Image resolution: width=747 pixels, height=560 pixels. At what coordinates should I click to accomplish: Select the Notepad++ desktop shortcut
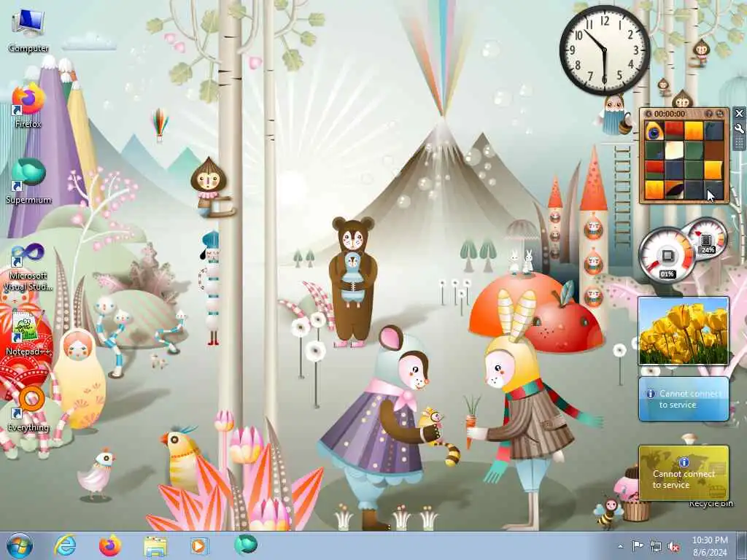click(28, 332)
